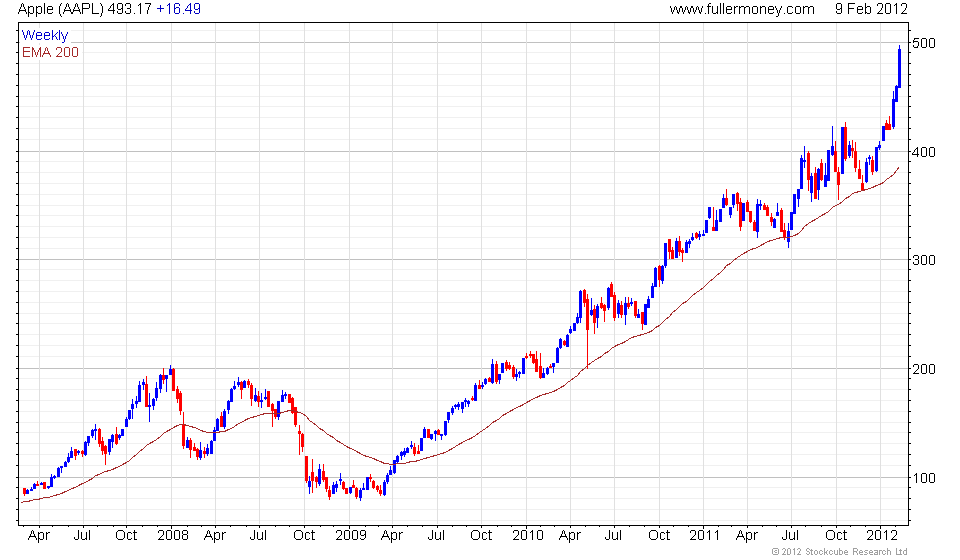
Task: Click the 200 price axis label
Action: (x=924, y=369)
